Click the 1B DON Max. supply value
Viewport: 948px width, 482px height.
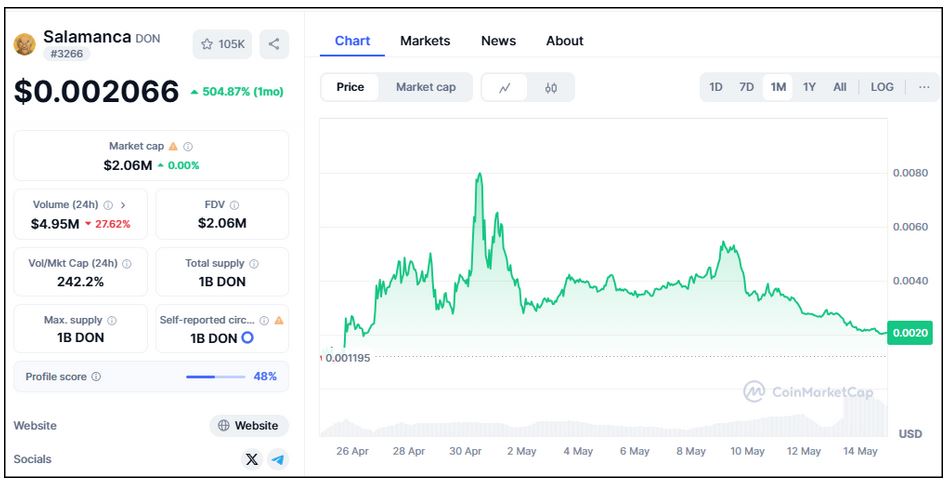[80, 337]
